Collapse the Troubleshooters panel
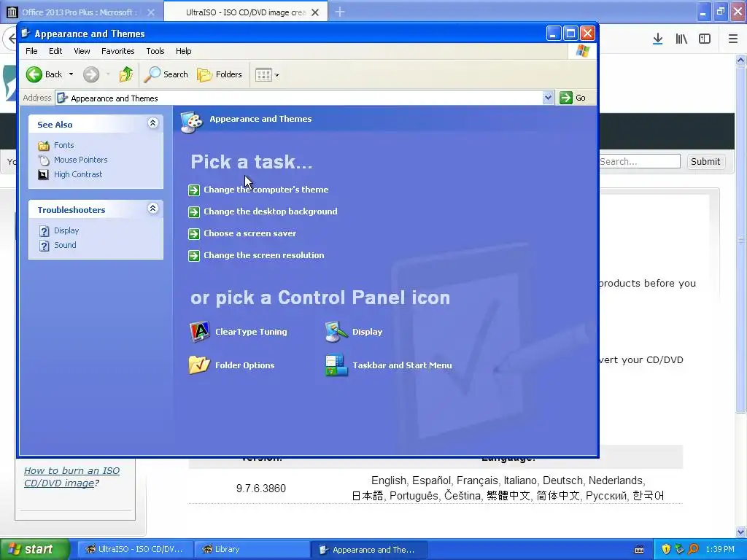Viewport: 747px width, 560px height. pos(152,209)
